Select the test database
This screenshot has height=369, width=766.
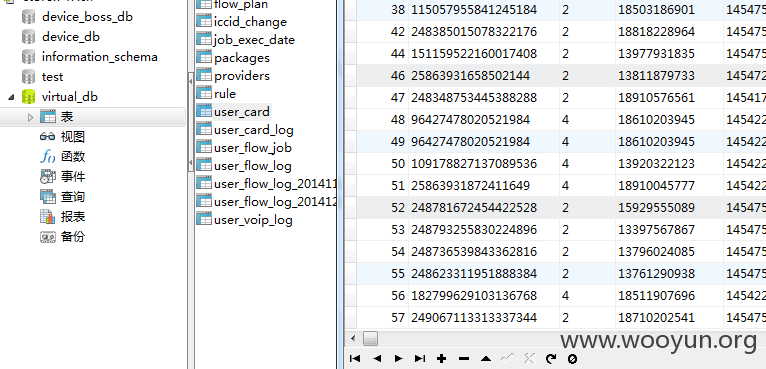tap(52, 77)
